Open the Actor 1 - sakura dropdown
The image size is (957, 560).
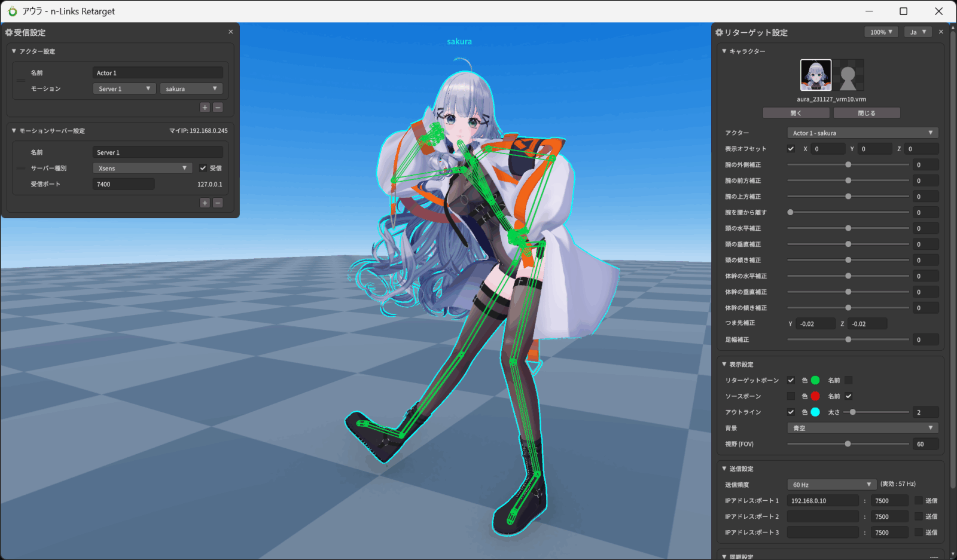(x=862, y=133)
